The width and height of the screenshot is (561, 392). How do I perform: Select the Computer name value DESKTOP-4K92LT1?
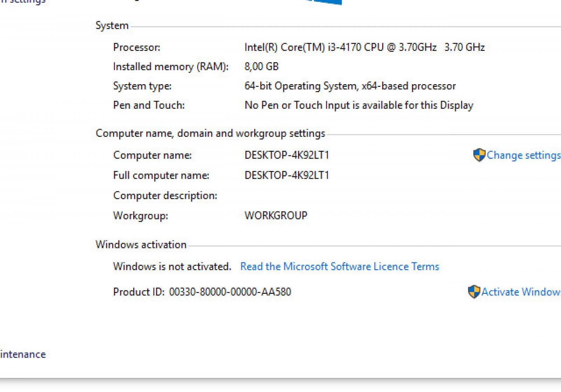[x=287, y=155]
